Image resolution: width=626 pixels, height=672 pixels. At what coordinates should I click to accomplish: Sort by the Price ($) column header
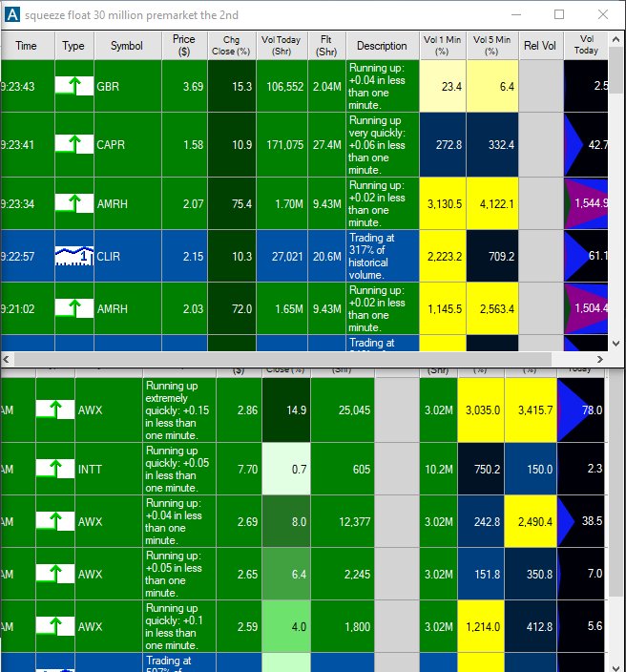coord(185,46)
